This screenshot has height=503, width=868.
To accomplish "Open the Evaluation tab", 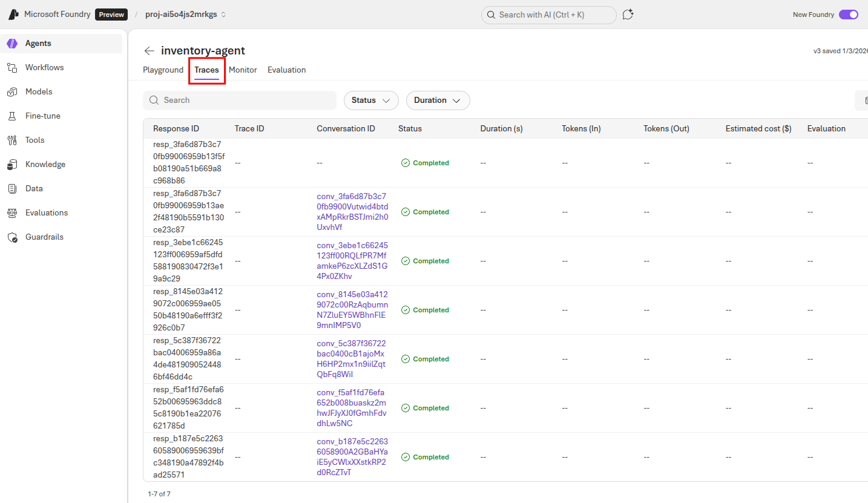I will coord(286,70).
